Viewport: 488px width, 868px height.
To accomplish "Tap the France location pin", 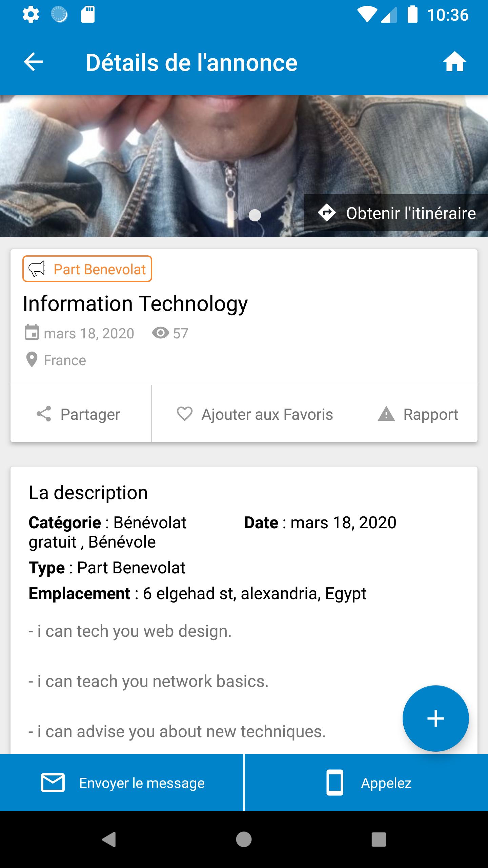I will point(32,360).
